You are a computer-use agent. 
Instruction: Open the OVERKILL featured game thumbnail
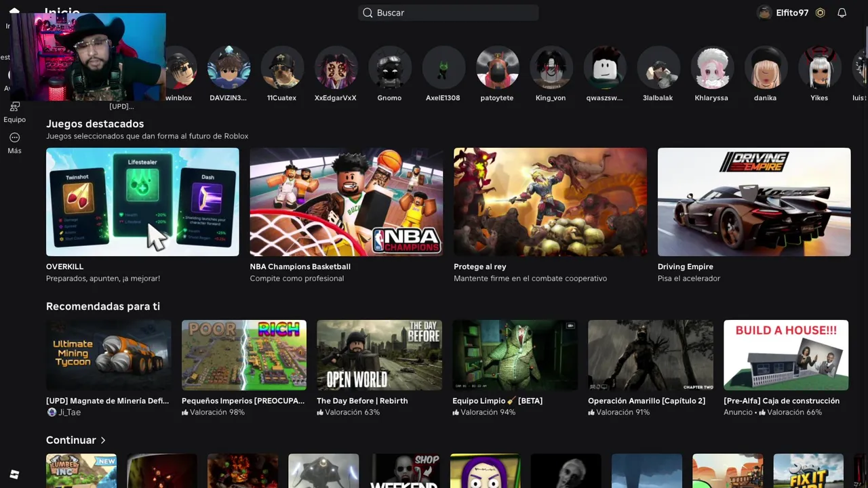[x=142, y=202]
